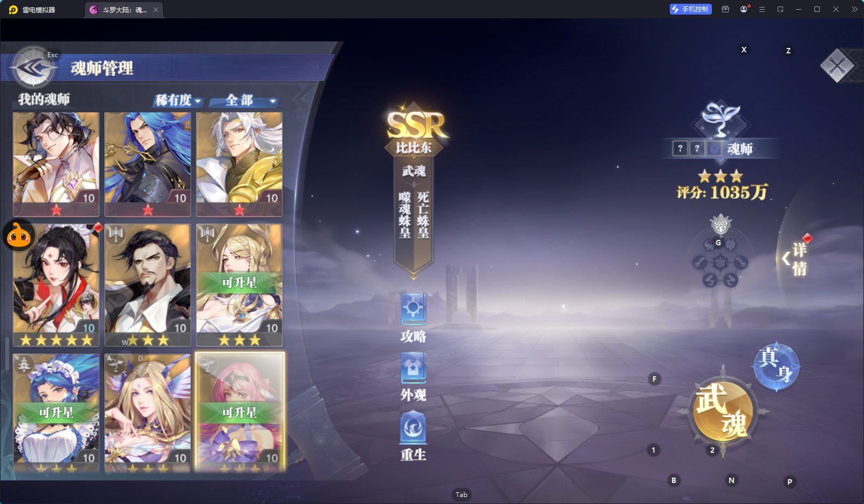Click the 雷电模拟器 logo icon
The image size is (864, 504).
pos(13,10)
